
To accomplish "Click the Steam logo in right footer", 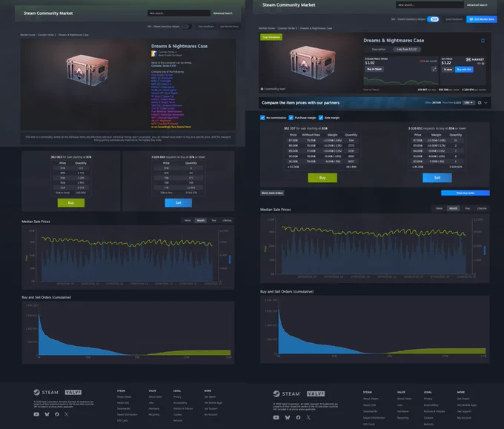I will (x=286, y=393).
